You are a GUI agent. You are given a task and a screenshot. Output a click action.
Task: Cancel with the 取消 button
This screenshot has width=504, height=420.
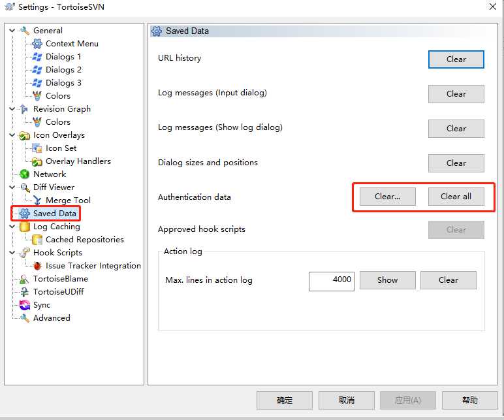click(x=347, y=400)
